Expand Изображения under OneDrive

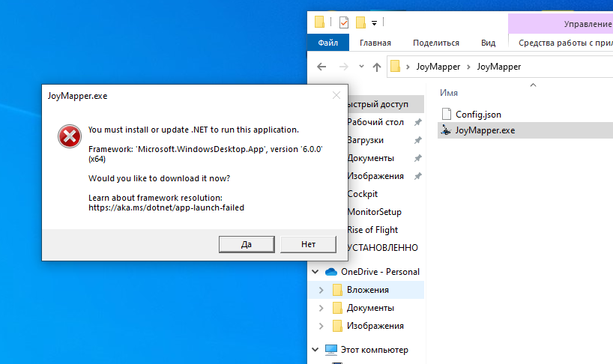coord(321,326)
